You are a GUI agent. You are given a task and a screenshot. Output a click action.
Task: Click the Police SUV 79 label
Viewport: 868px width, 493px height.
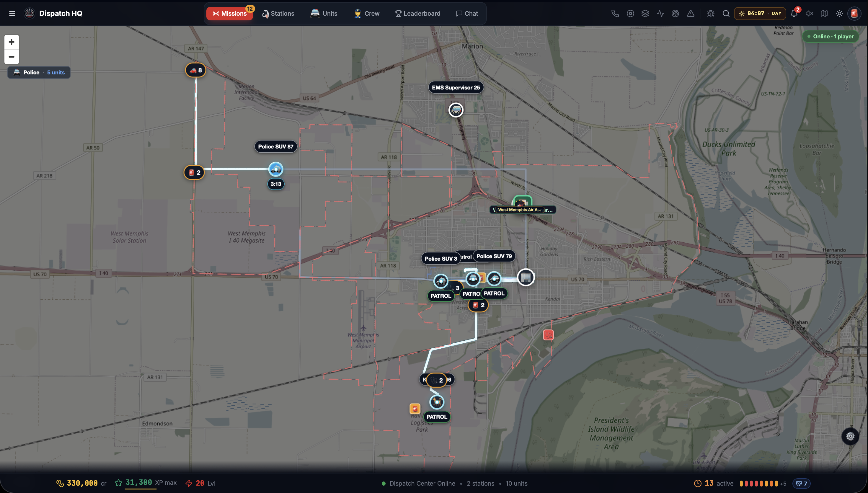(x=494, y=256)
